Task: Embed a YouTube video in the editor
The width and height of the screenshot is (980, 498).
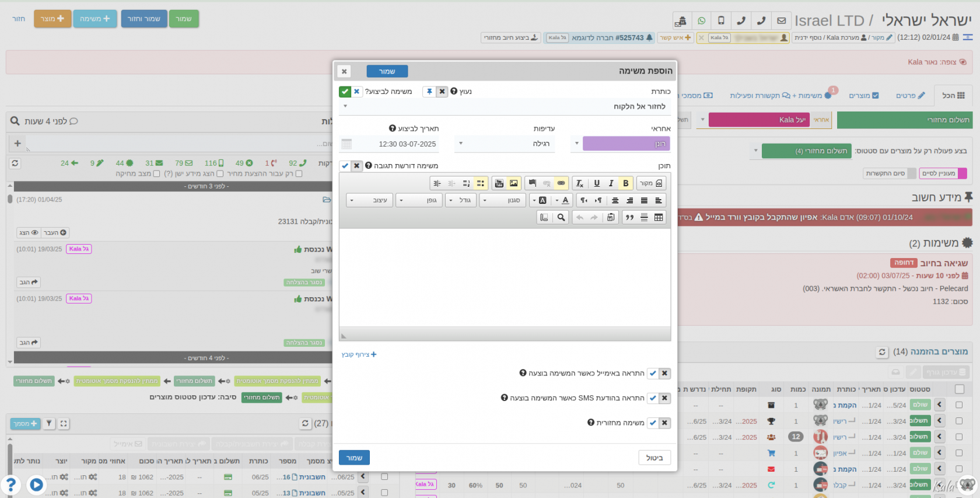Action: point(499,183)
